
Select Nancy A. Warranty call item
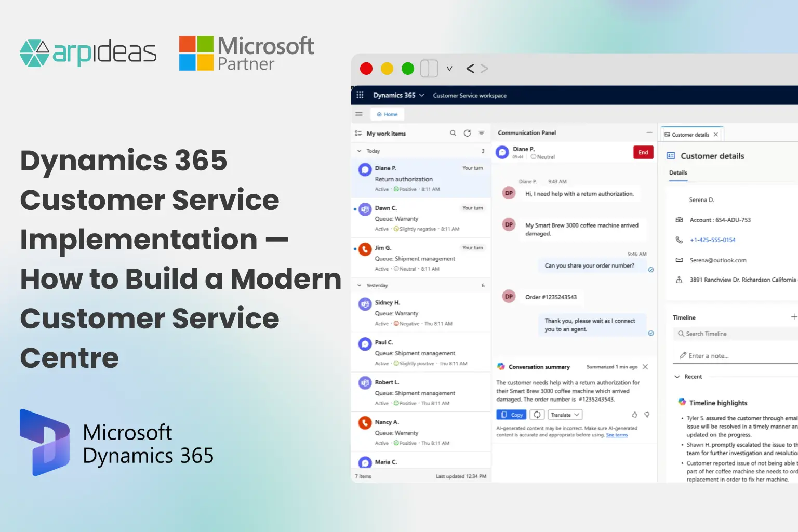click(421, 432)
